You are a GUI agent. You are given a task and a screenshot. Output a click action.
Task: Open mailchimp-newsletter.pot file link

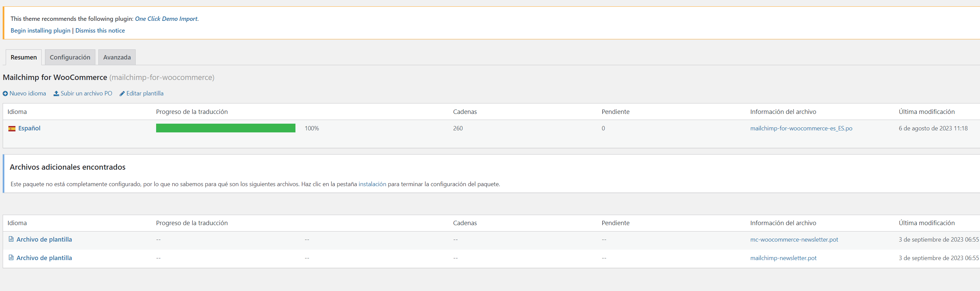pos(783,258)
